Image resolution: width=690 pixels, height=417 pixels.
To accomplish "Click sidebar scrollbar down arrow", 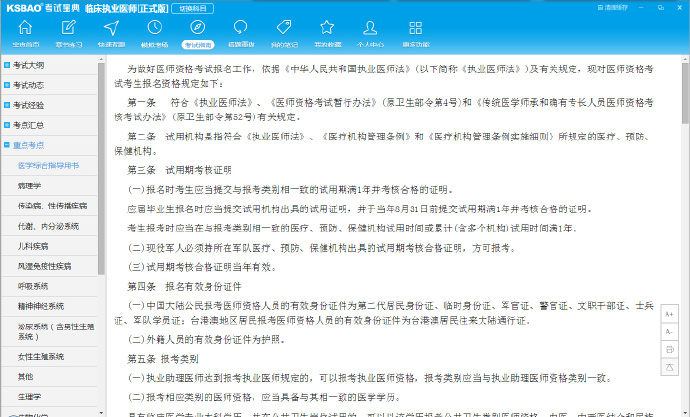I will pyautogui.click(x=101, y=413).
